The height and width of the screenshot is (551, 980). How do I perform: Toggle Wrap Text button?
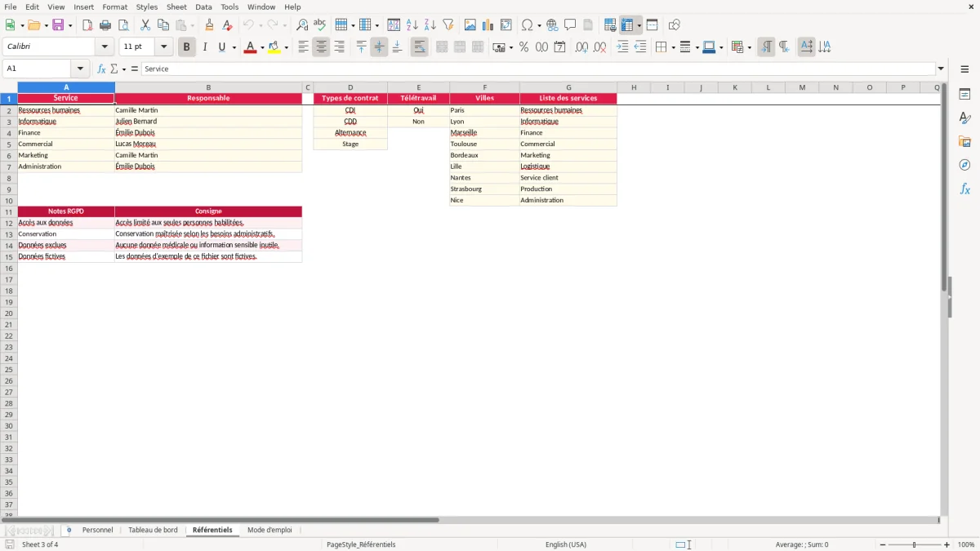pos(419,47)
